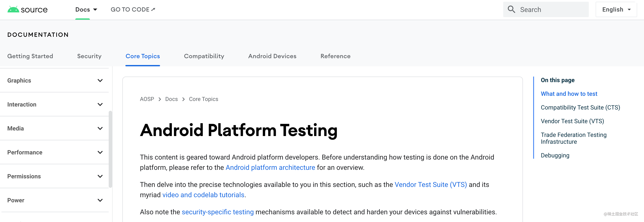Expand the Graphics sidebar section
Image resolution: width=644 pixels, height=222 pixels.
point(55,80)
